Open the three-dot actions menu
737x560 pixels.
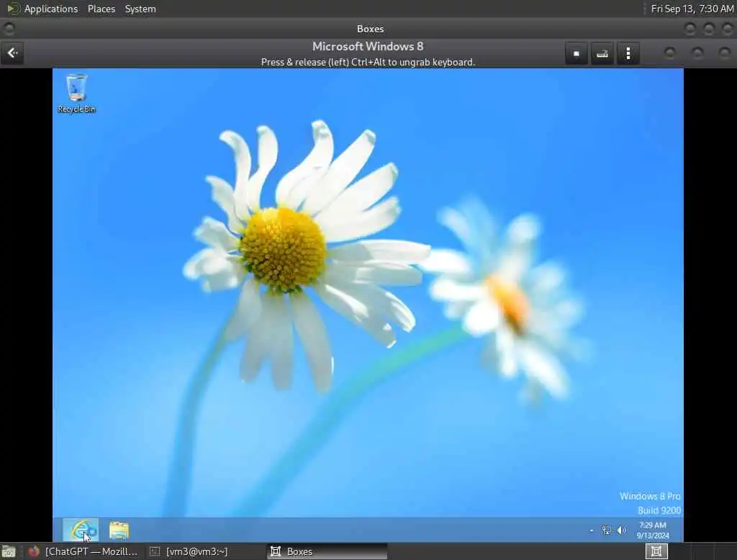628,53
